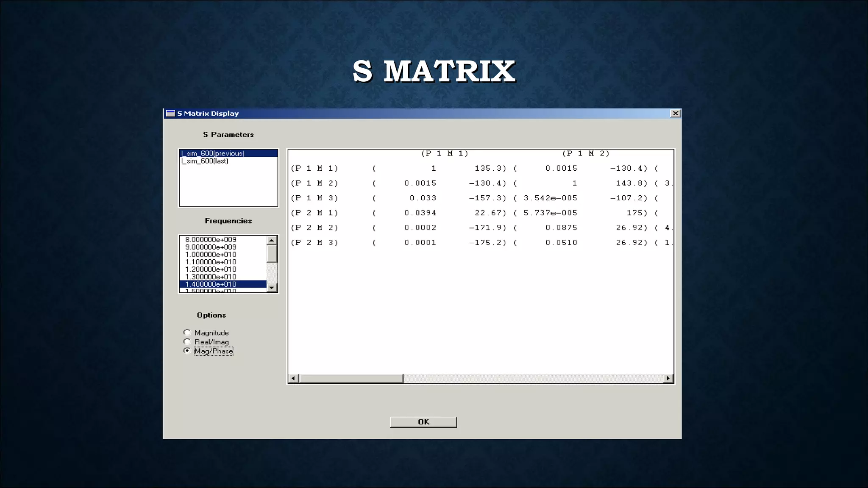Click the (P 1 M 3) row label
Viewport: 868px width, 488px height.
click(314, 198)
